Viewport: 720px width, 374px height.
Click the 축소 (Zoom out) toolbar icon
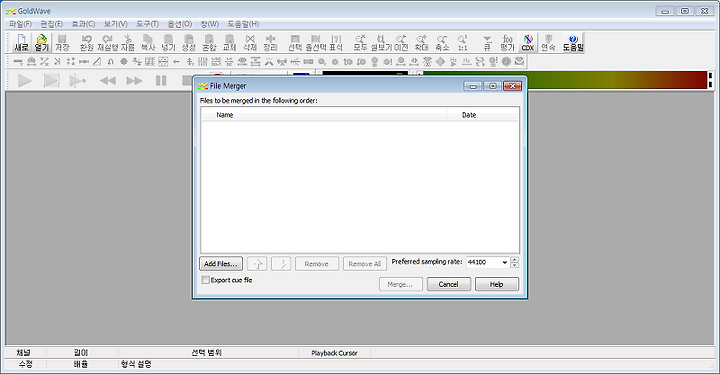442,43
